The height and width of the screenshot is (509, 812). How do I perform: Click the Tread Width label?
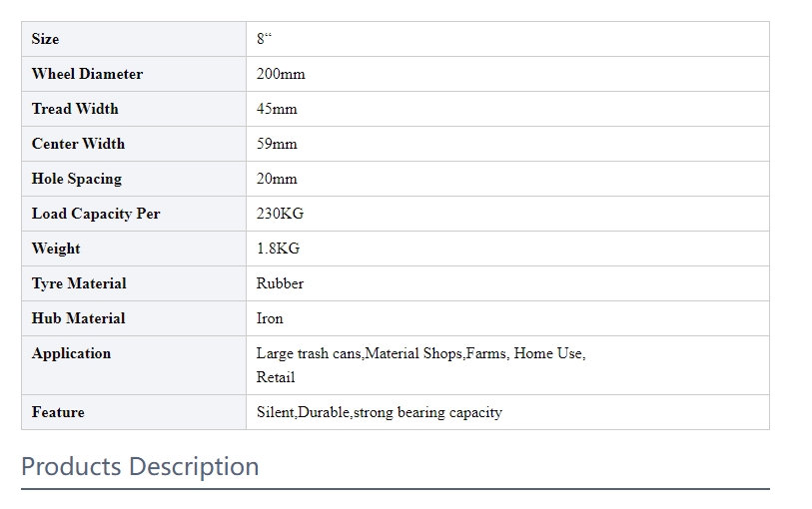75,109
